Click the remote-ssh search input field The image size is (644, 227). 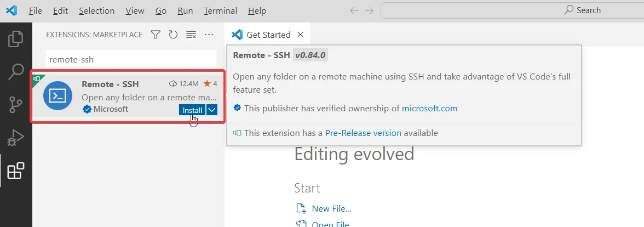(x=130, y=59)
